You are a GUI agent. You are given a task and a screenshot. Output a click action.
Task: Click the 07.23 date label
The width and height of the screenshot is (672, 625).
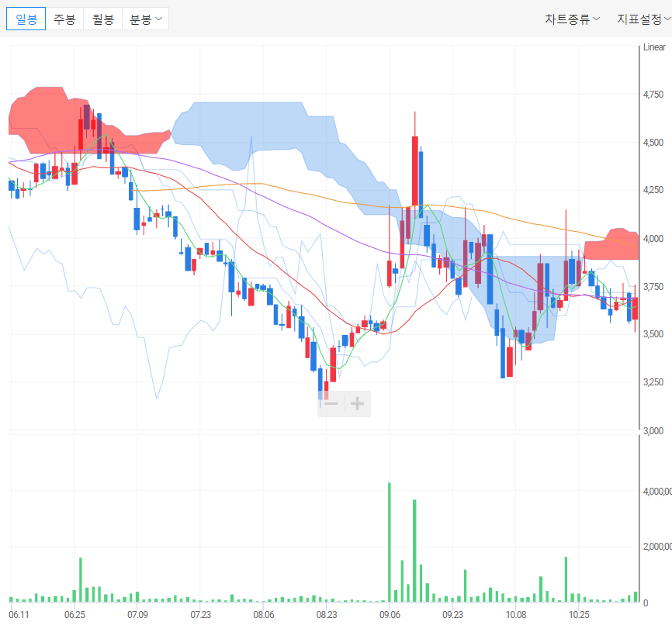(x=200, y=615)
